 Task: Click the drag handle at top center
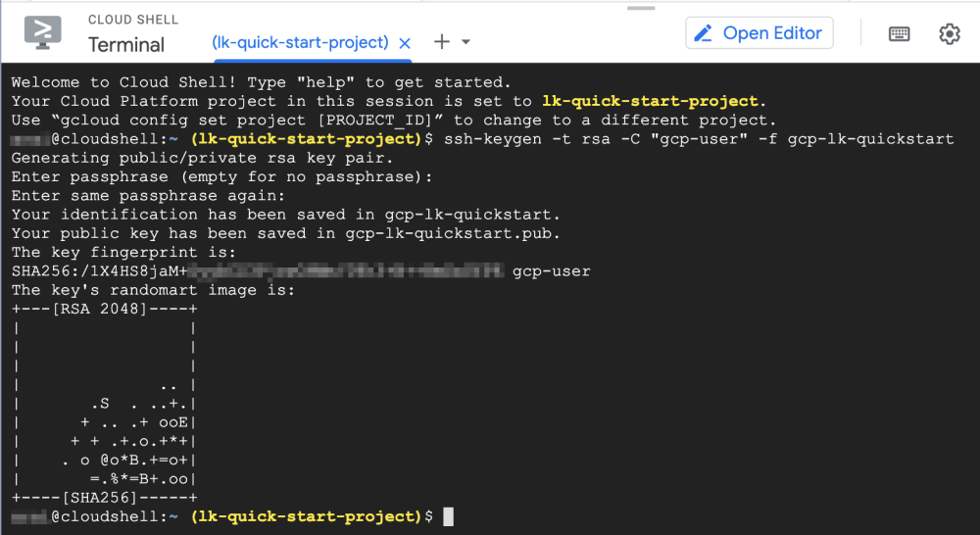(x=641, y=8)
